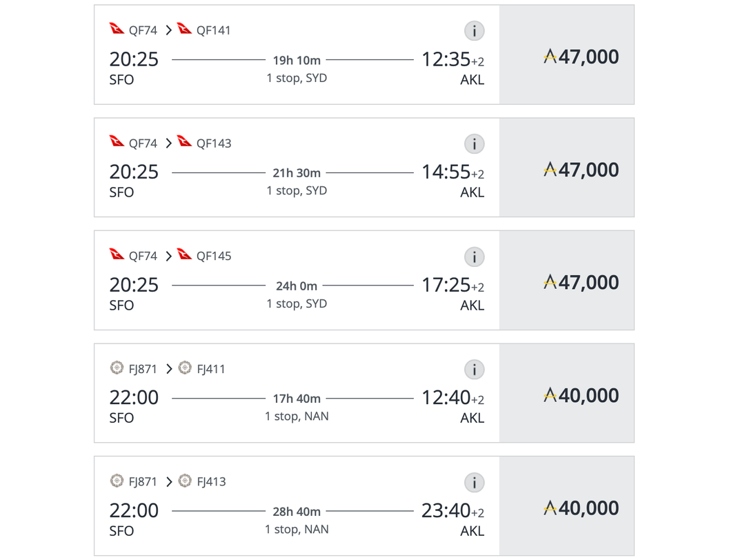Click the 1 stop, NAN label on the FJ871-FJ411 flight
The height and width of the screenshot is (560, 745).
(296, 416)
